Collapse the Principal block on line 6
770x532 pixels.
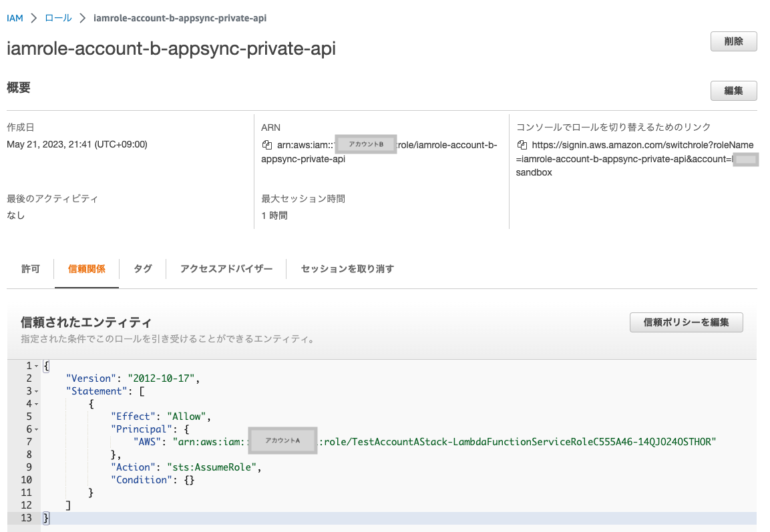(35, 429)
